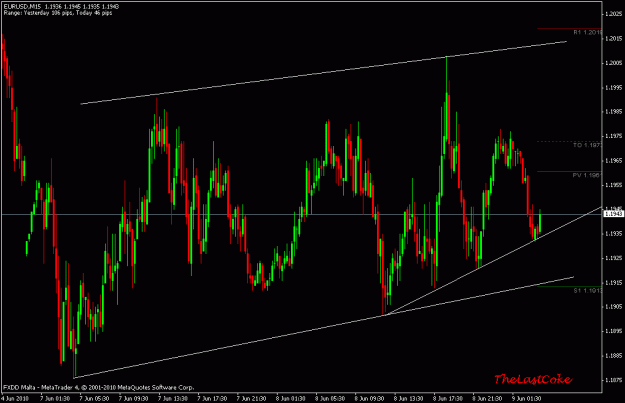Select the upper channel trendline
This screenshot has height=403, width=625.
[x=323, y=73]
